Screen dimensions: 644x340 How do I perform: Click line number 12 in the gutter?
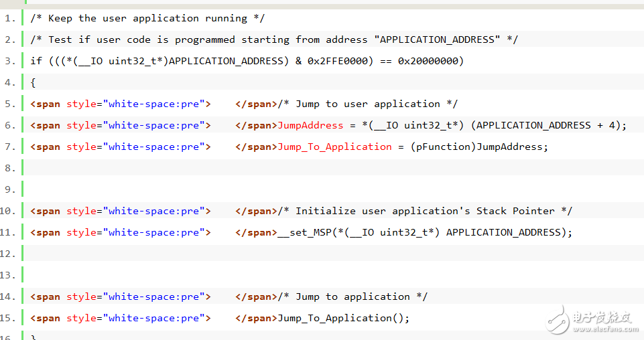pyautogui.click(x=8, y=254)
